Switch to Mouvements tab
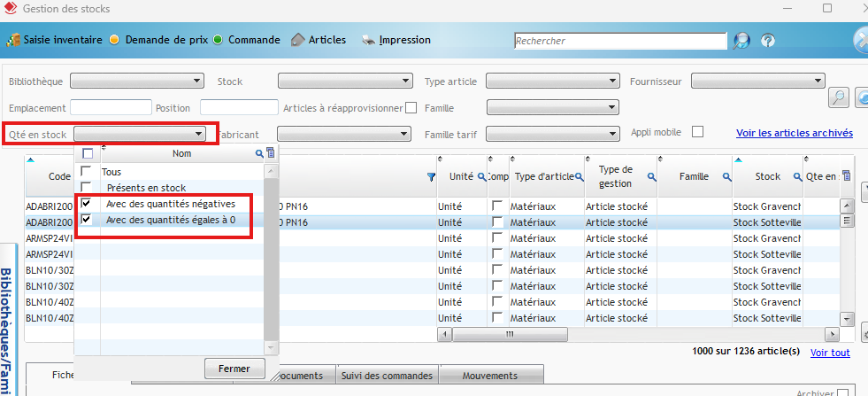Screen dimensions: 868x396 point(490,376)
